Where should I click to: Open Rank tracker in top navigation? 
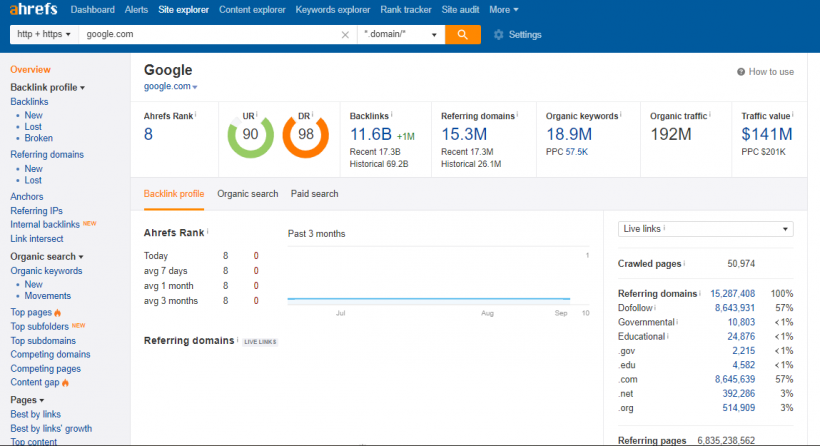pyautogui.click(x=406, y=9)
